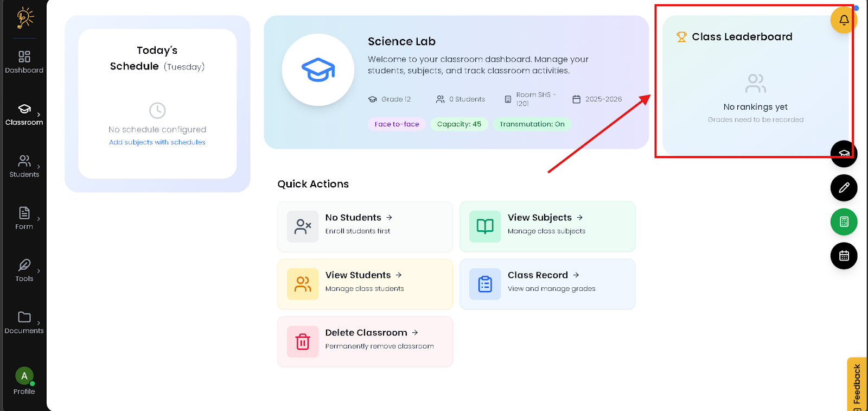The width and height of the screenshot is (868, 411).
Task: Click the open book View Subjects icon
Action: point(485,226)
